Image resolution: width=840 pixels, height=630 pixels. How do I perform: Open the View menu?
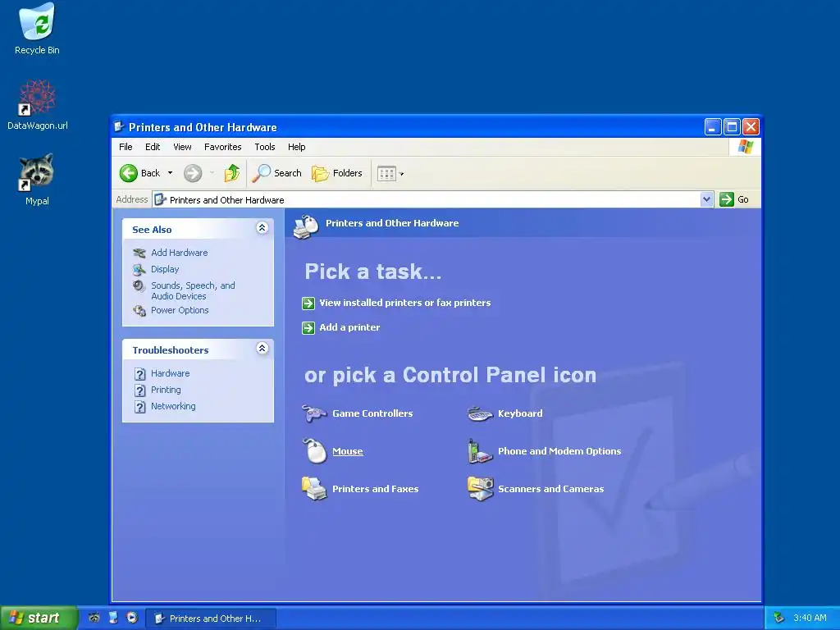(x=182, y=147)
